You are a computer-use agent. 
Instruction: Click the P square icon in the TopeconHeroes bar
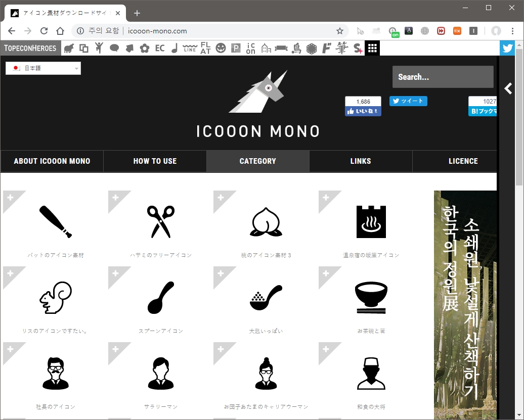click(x=236, y=49)
